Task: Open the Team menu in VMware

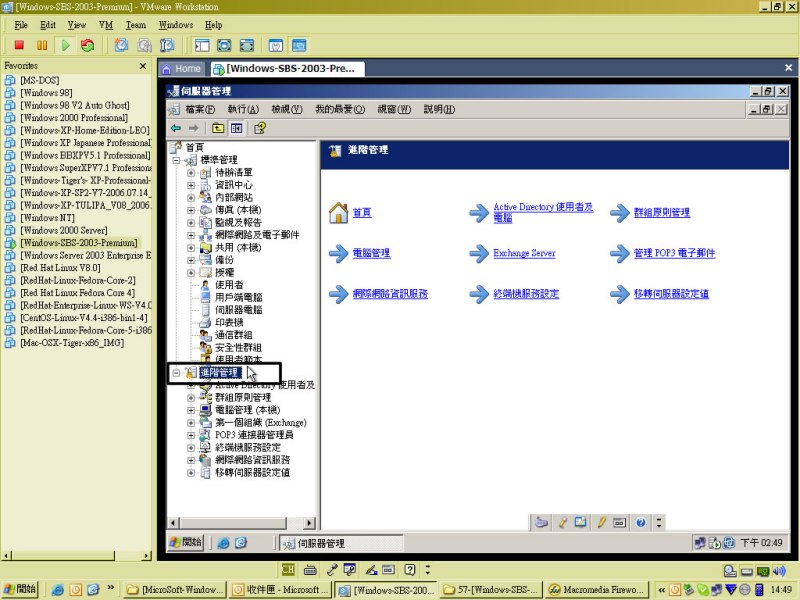Action: pyautogui.click(x=136, y=25)
